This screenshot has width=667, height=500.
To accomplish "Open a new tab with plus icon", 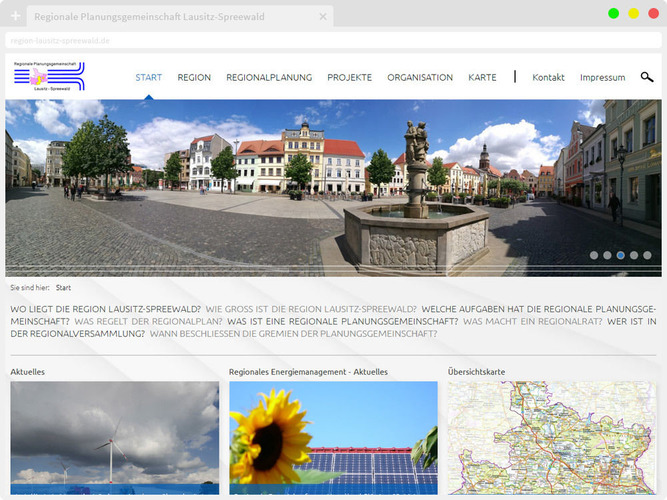I will 15,16.
